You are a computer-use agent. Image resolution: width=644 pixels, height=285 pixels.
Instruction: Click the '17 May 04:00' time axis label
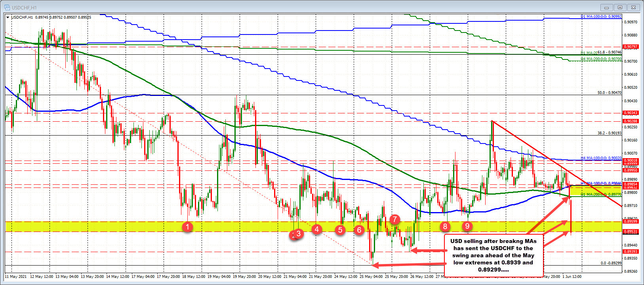point(143,276)
